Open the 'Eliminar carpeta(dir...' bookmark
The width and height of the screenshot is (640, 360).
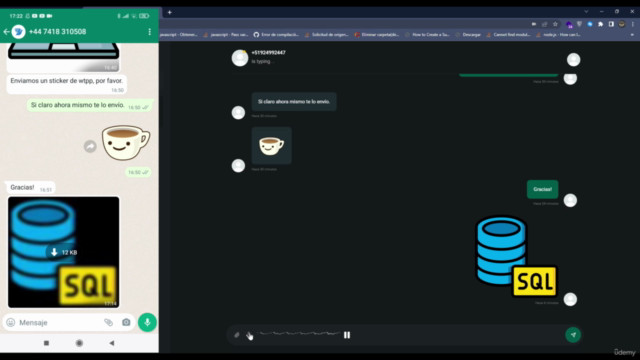pos(377,35)
